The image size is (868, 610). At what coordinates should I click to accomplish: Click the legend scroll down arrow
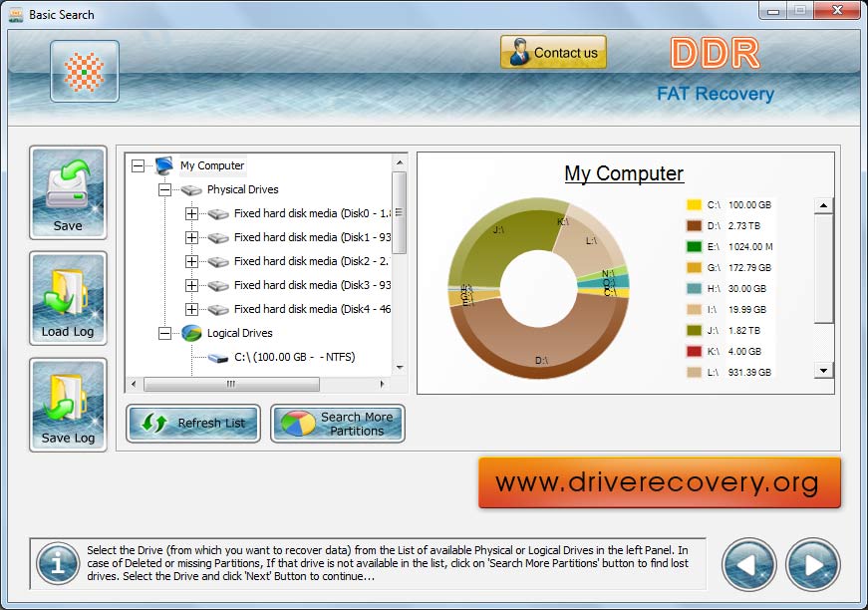point(824,371)
